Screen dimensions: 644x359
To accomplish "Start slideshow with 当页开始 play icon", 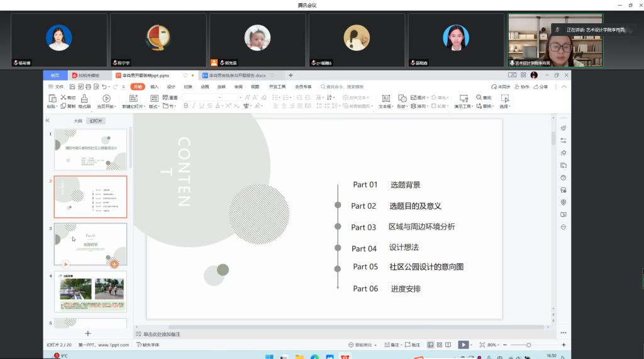I will point(106,98).
